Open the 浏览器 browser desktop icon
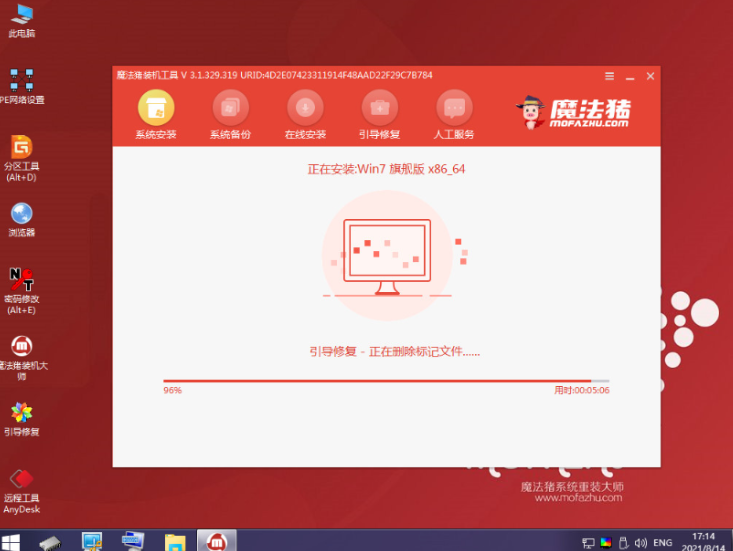This screenshot has width=733, height=551. coord(21,213)
